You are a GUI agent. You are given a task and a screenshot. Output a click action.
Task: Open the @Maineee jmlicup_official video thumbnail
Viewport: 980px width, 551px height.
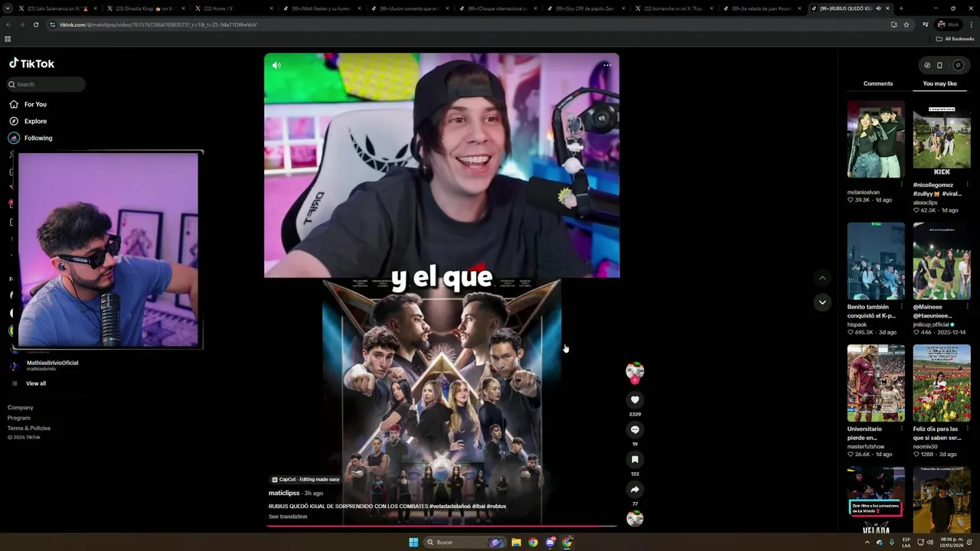[x=942, y=261]
